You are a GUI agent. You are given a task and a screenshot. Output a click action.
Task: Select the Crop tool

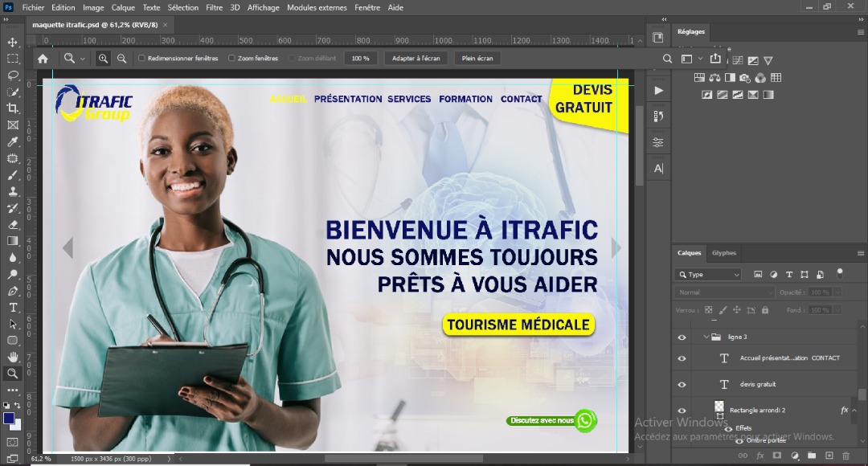click(x=12, y=108)
